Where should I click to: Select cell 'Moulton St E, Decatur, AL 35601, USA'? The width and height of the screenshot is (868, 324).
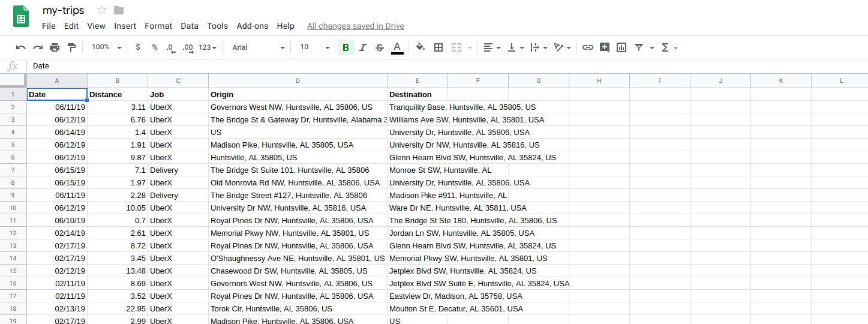click(x=418, y=308)
